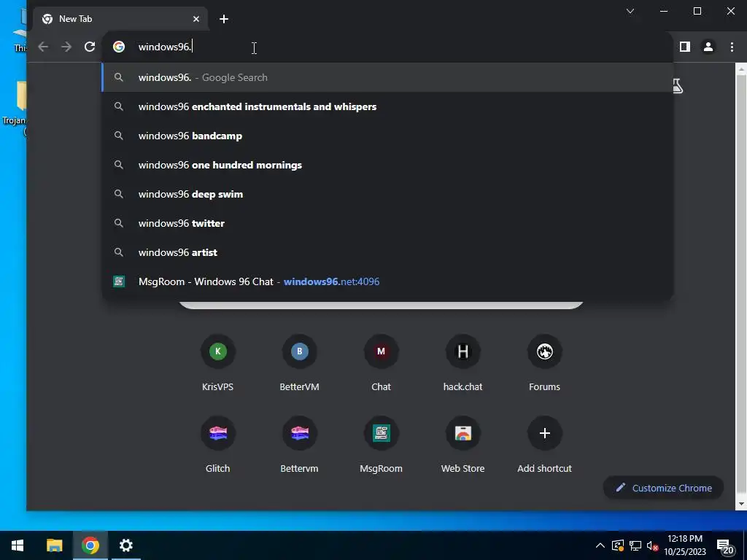Image resolution: width=747 pixels, height=560 pixels.
Task: Show hidden system tray icons
Action: [600, 545]
